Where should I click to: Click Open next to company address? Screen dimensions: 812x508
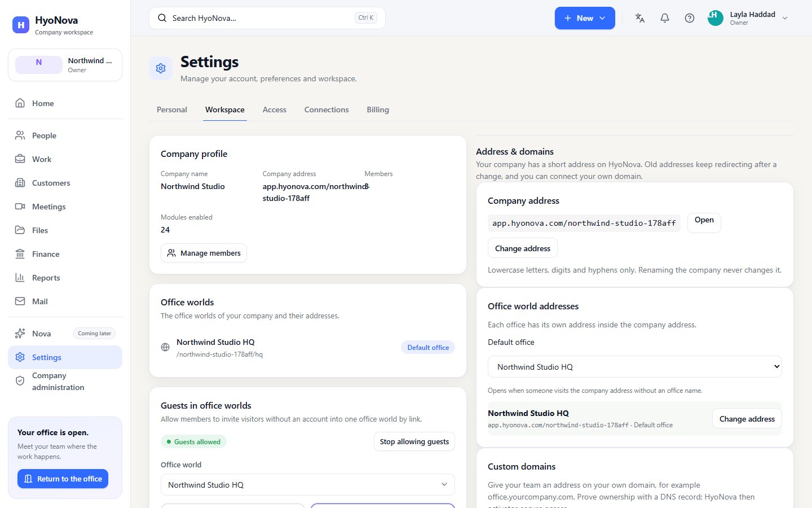tap(704, 222)
